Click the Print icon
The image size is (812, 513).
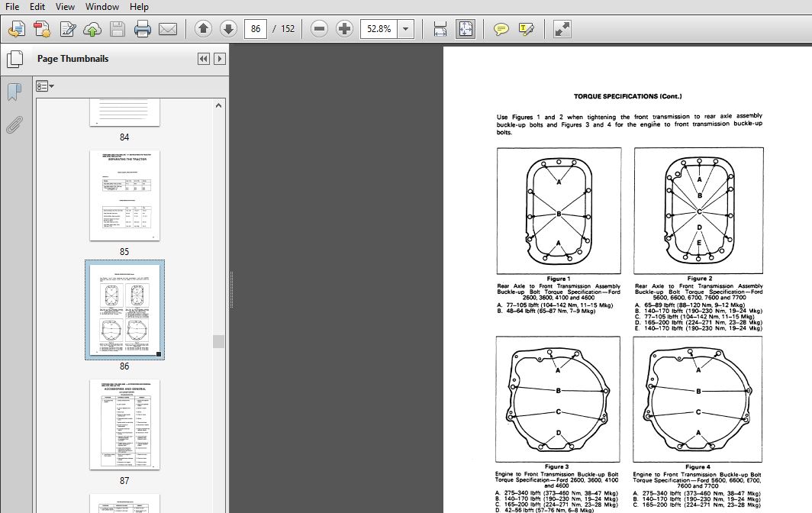coord(143,29)
